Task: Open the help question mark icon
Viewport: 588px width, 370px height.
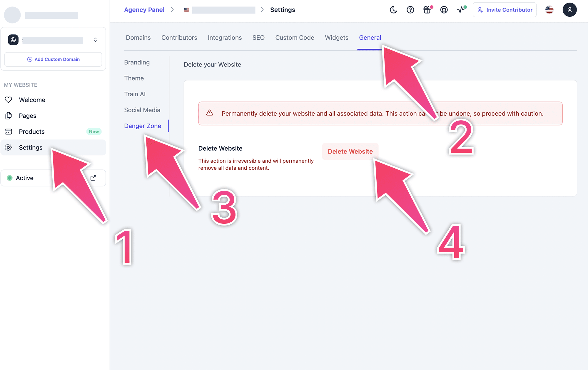Action: pyautogui.click(x=410, y=10)
